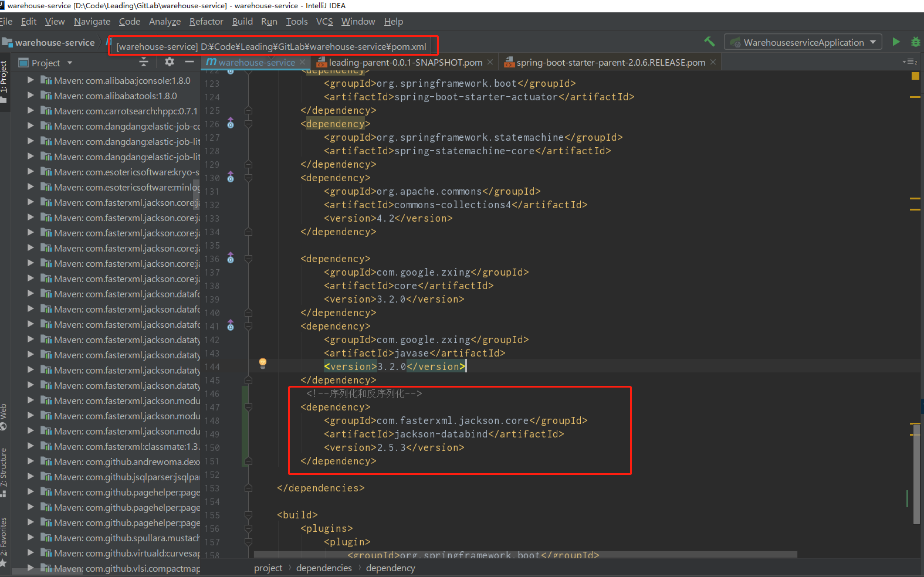Open the Project view dropdown arrow
The width and height of the screenshot is (924, 577).
tap(70, 63)
